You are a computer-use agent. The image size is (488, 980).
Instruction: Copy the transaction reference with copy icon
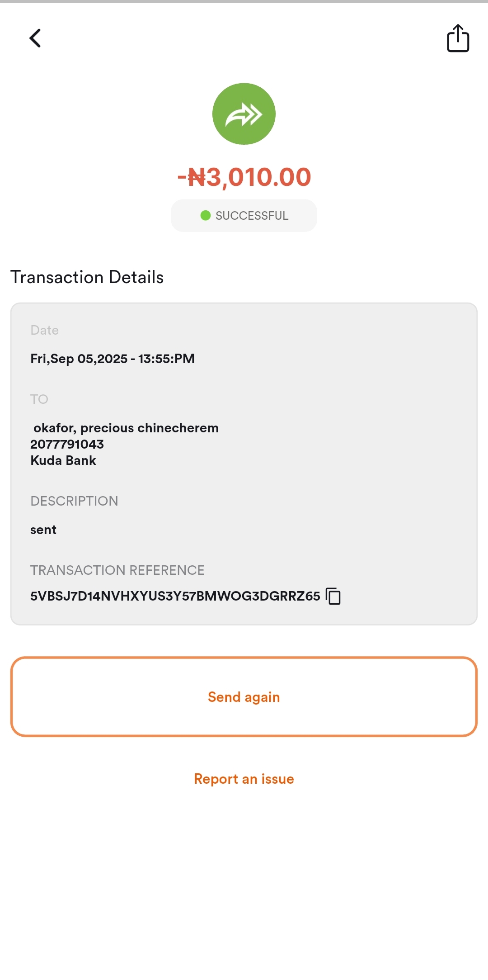[x=333, y=596]
